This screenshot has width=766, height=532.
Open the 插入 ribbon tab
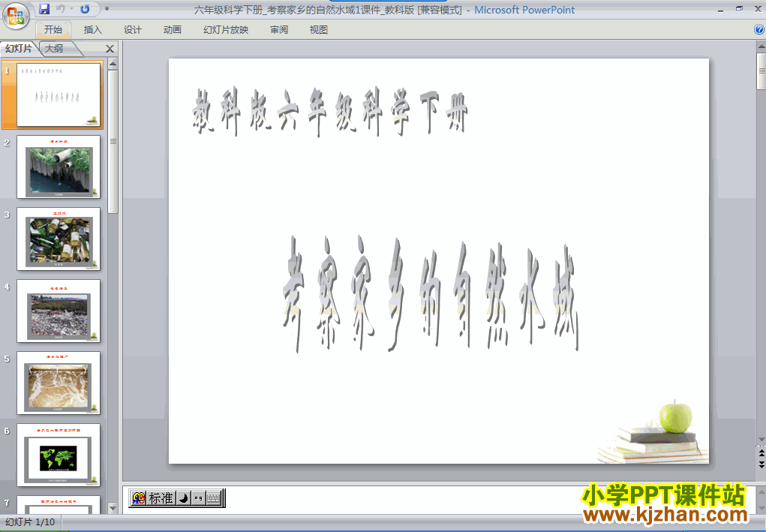coord(93,30)
